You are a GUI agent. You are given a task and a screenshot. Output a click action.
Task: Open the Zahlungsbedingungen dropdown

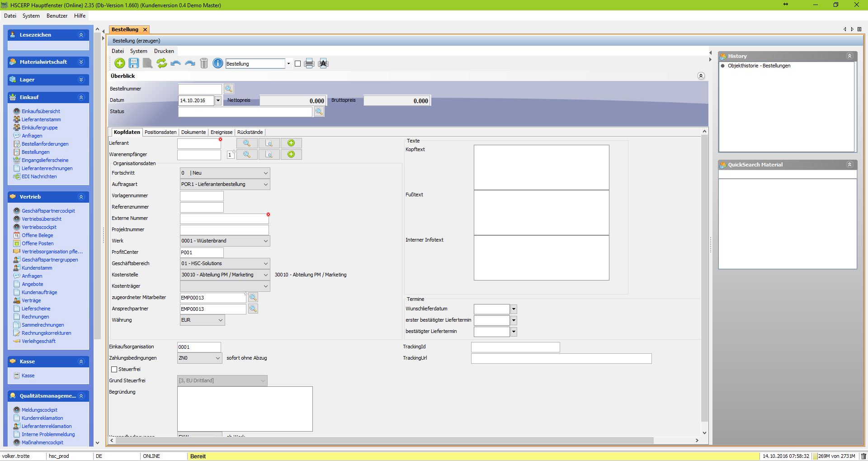click(217, 358)
